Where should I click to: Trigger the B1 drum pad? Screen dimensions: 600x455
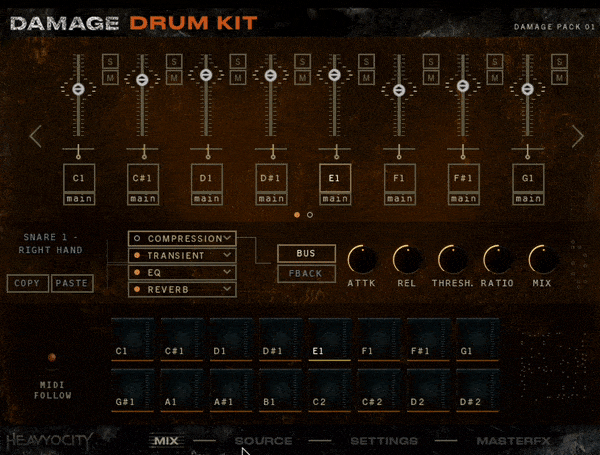[280, 390]
